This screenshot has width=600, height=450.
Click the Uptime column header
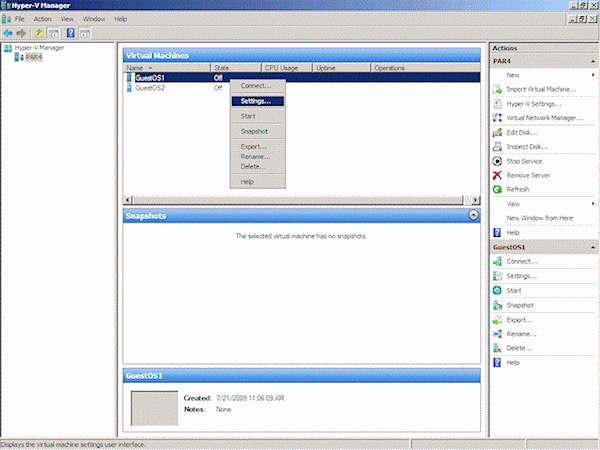point(342,68)
